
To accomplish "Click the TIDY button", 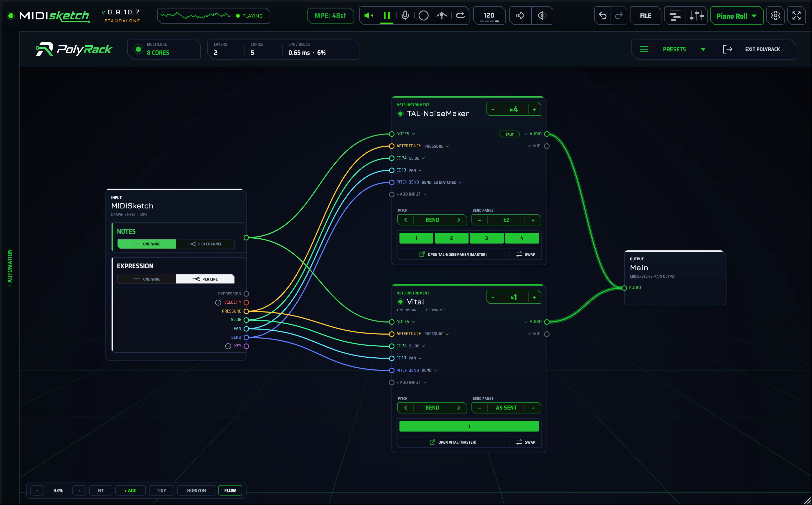I will pyautogui.click(x=161, y=490).
